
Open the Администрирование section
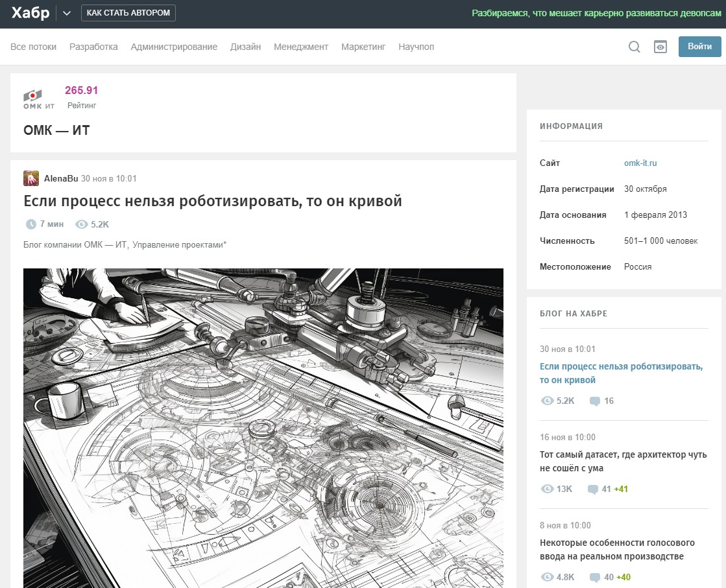point(174,47)
